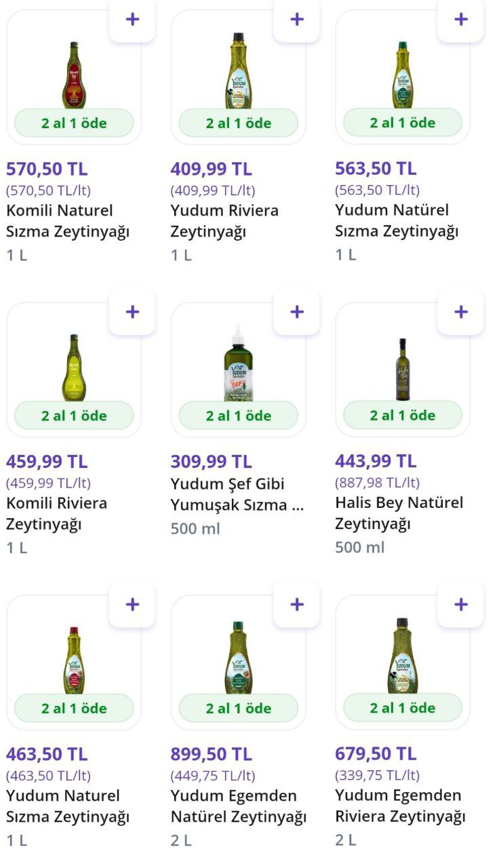Viewport: 499px width, 868px height.
Task: Open Halis Bey dark bottle image
Action: click(x=402, y=370)
